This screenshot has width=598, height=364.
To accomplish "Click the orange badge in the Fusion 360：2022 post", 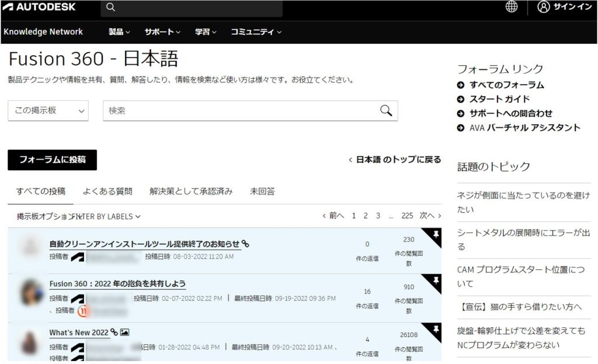I will [x=82, y=311].
